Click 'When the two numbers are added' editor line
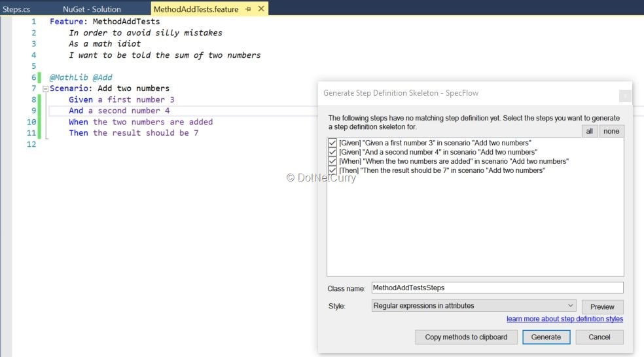644x357 pixels. [141, 122]
